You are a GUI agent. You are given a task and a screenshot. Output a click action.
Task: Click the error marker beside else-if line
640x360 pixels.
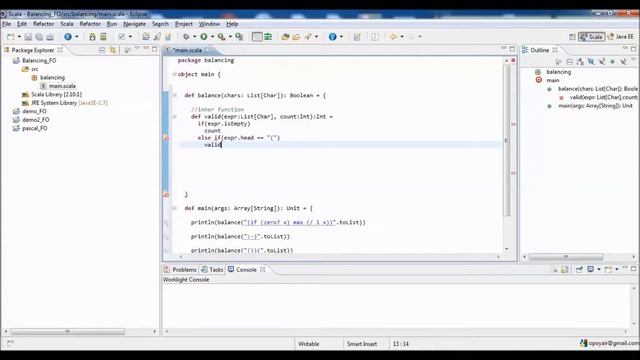click(166, 138)
